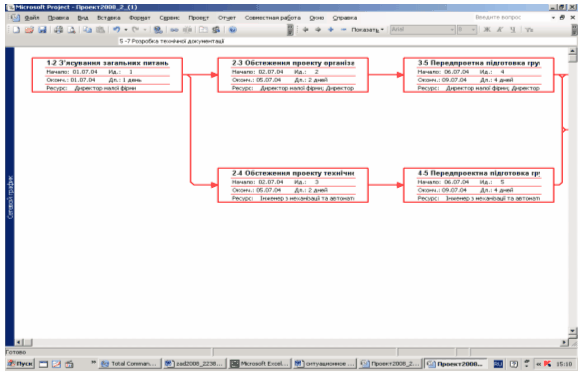The width and height of the screenshot is (580, 372).
Task: Click the Undo arrow icon
Action: click(x=117, y=30)
